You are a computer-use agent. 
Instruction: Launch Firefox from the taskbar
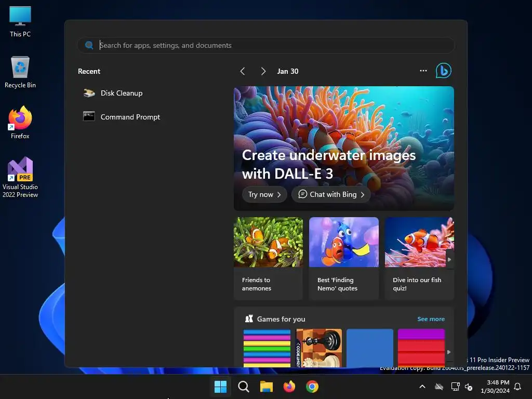click(x=289, y=387)
